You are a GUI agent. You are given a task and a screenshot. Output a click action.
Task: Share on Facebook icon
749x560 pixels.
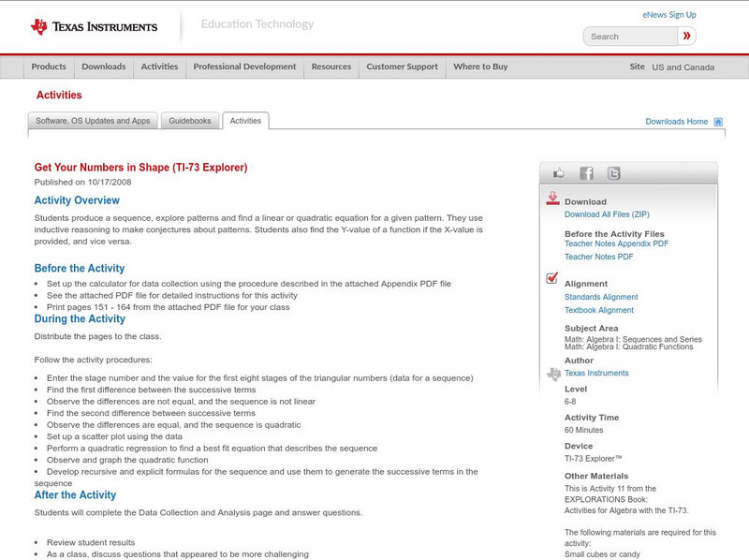pyautogui.click(x=587, y=173)
